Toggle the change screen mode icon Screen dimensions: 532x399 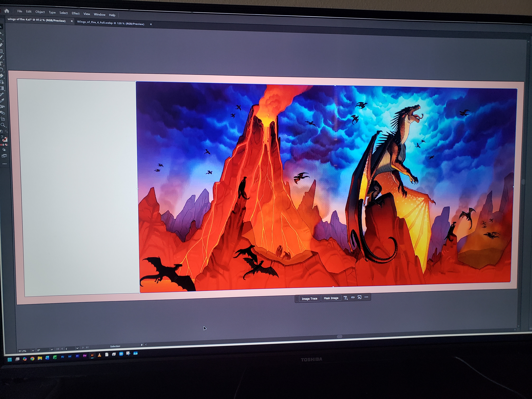click(4, 156)
